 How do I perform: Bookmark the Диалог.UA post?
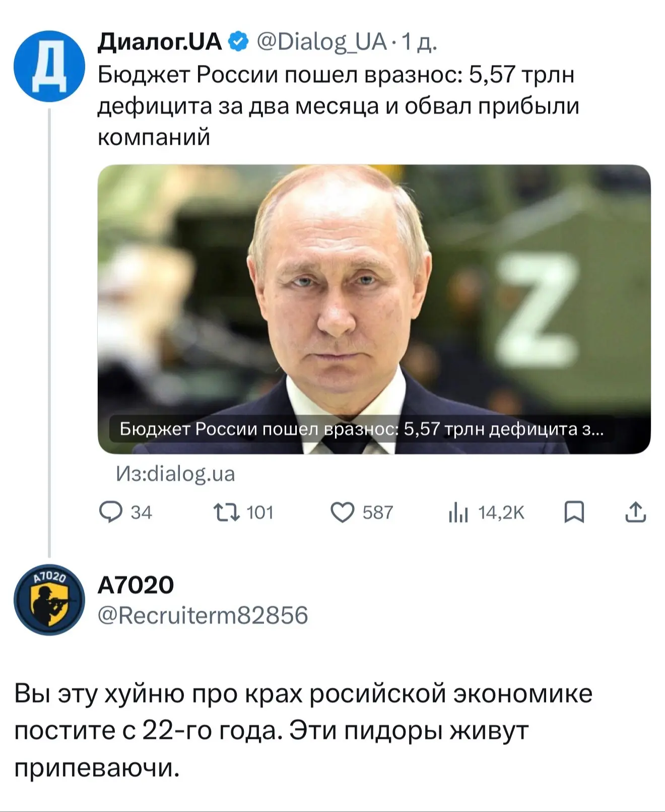(574, 513)
